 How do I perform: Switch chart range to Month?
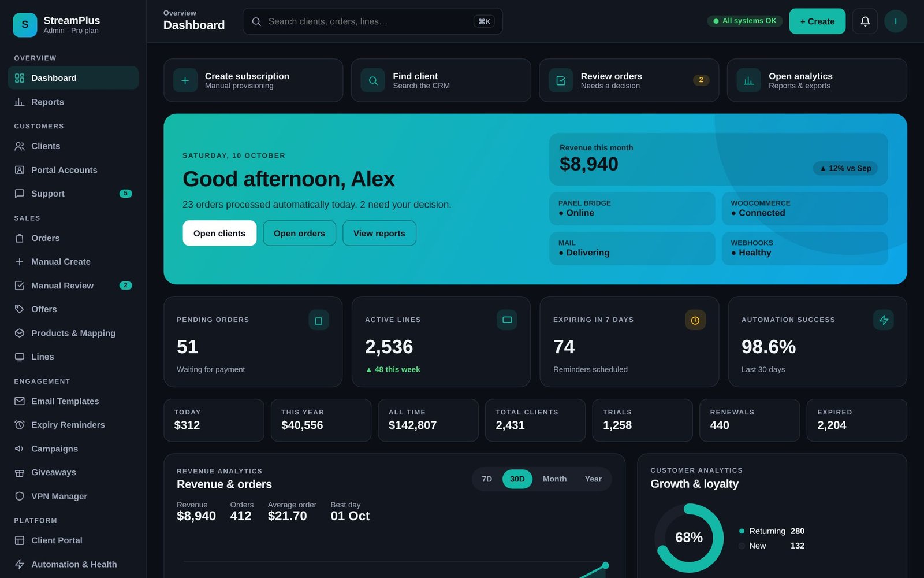[554, 479]
